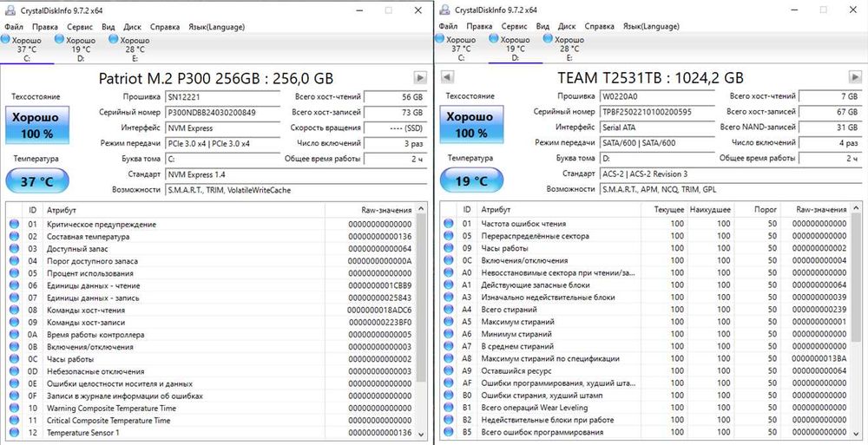The width and height of the screenshot is (868, 445).
Task: Select Минимум стираний row
Action: tap(645, 334)
